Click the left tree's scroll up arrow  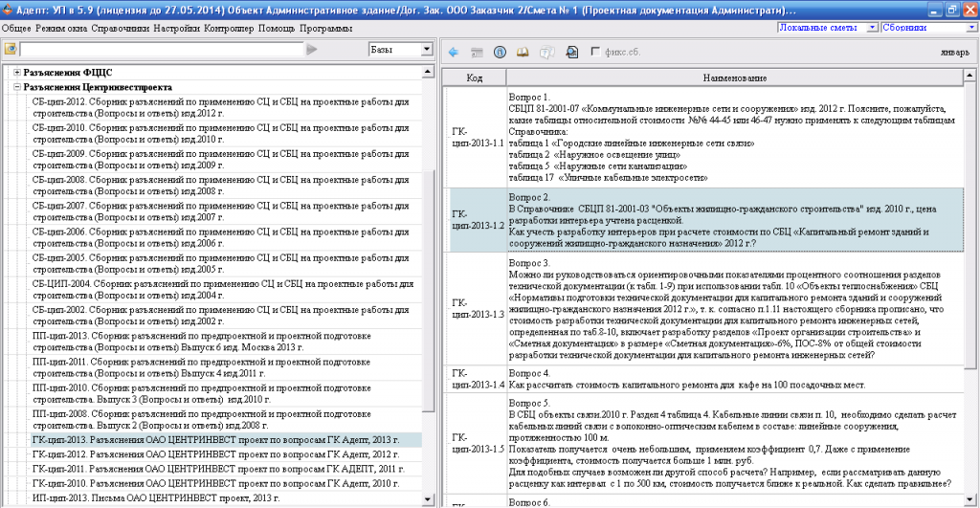tap(428, 72)
